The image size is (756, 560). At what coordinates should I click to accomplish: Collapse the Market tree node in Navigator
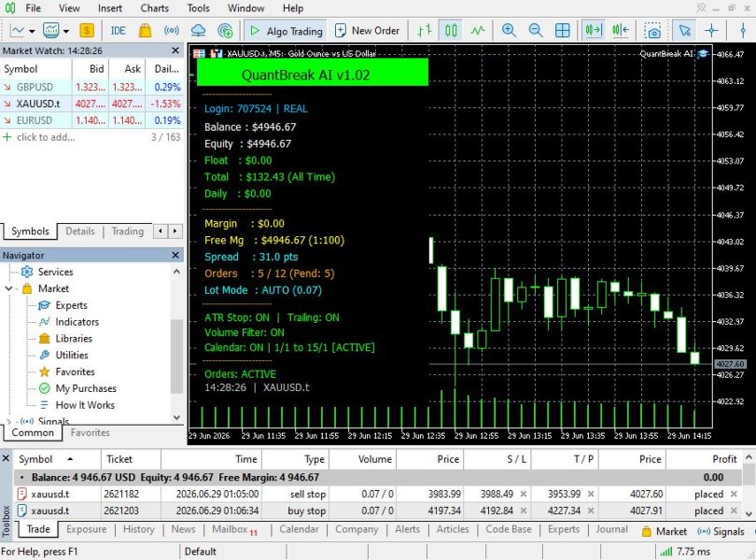[8, 288]
